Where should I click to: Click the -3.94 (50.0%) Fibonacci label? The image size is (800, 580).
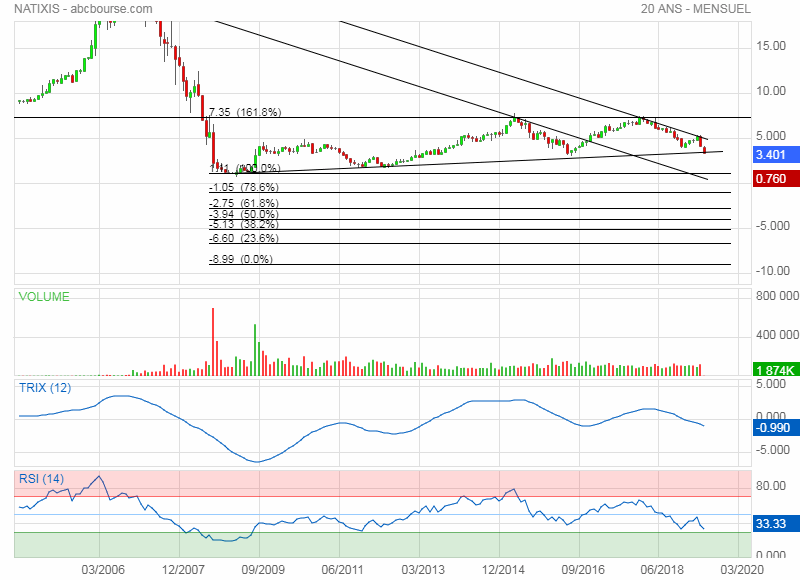pyautogui.click(x=244, y=214)
